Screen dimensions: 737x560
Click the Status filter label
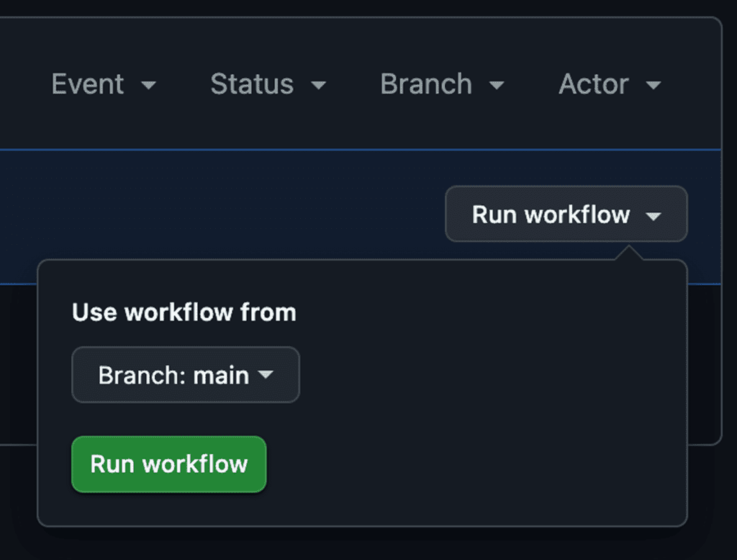pos(252,84)
